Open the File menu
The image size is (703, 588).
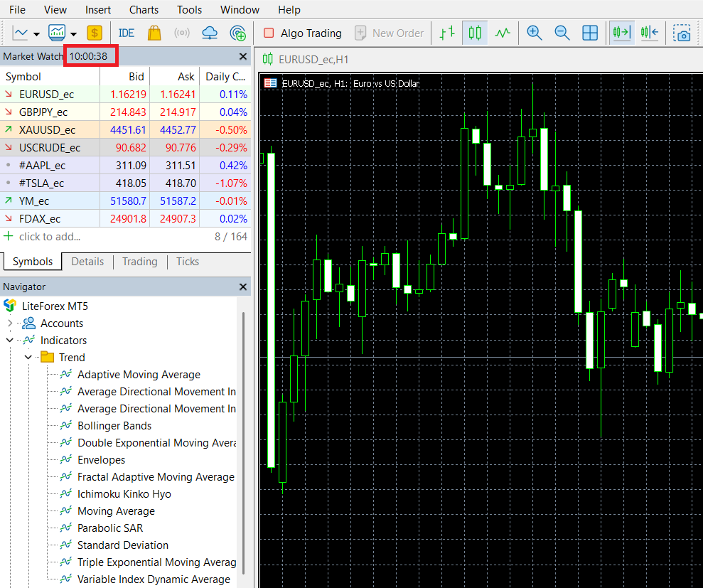coord(17,9)
